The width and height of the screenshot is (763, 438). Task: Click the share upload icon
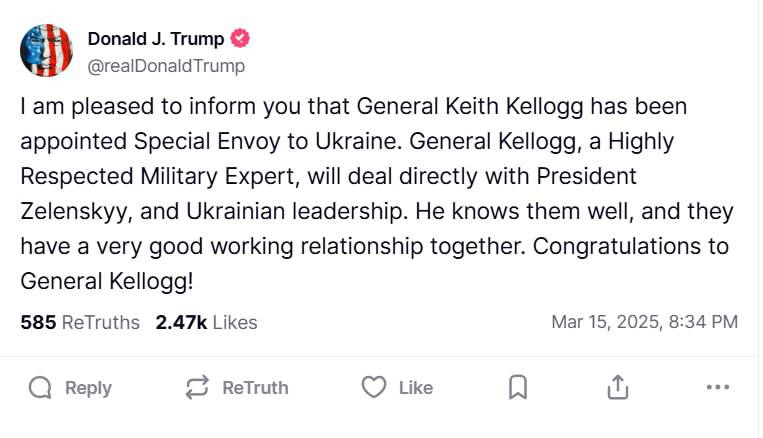618,387
